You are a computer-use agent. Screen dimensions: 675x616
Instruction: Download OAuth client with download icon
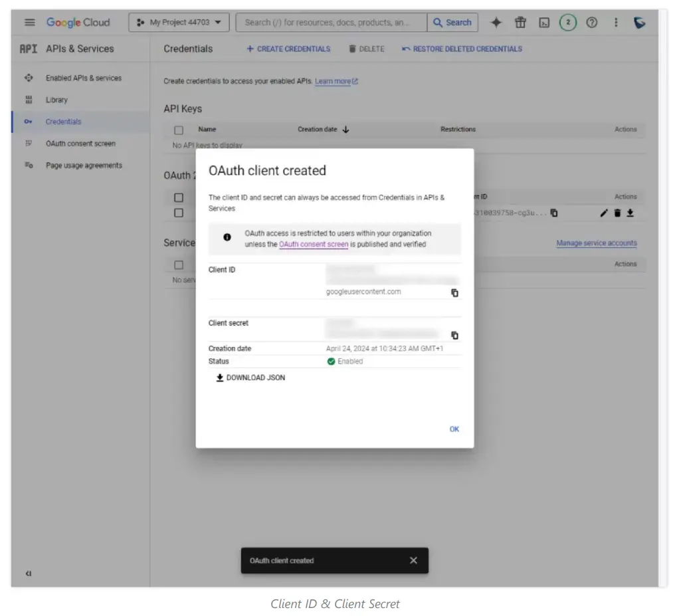click(630, 213)
